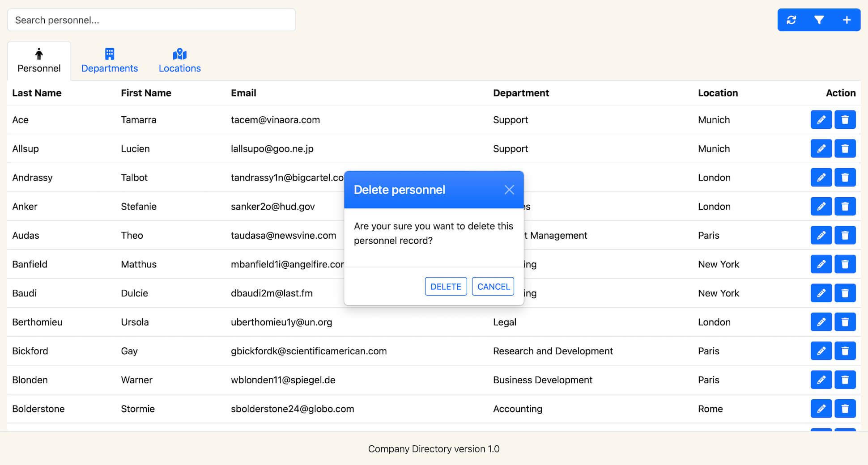Click the pencil icon for Talbot Andrassy

[x=821, y=178]
